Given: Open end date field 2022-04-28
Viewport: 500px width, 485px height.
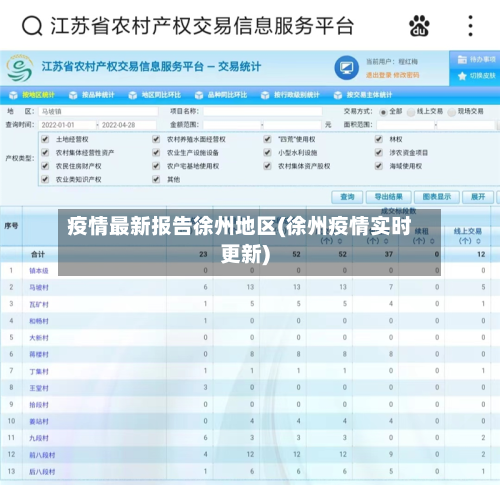Looking at the screenshot, I should (x=128, y=125).
